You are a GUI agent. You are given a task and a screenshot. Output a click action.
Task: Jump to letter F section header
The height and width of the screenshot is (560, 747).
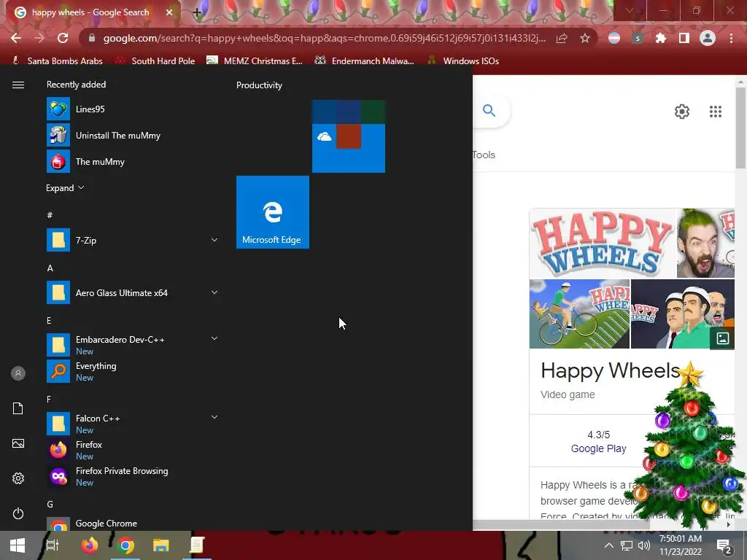pos(49,399)
